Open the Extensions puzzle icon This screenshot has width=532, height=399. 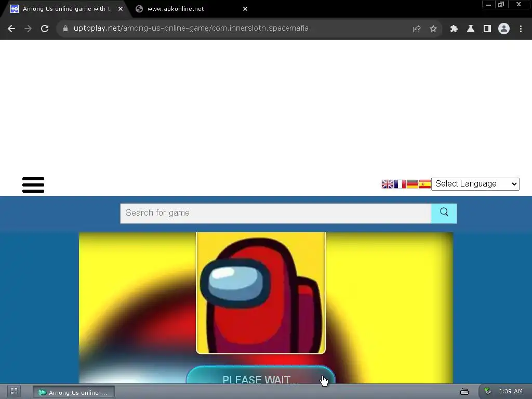click(454, 29)
